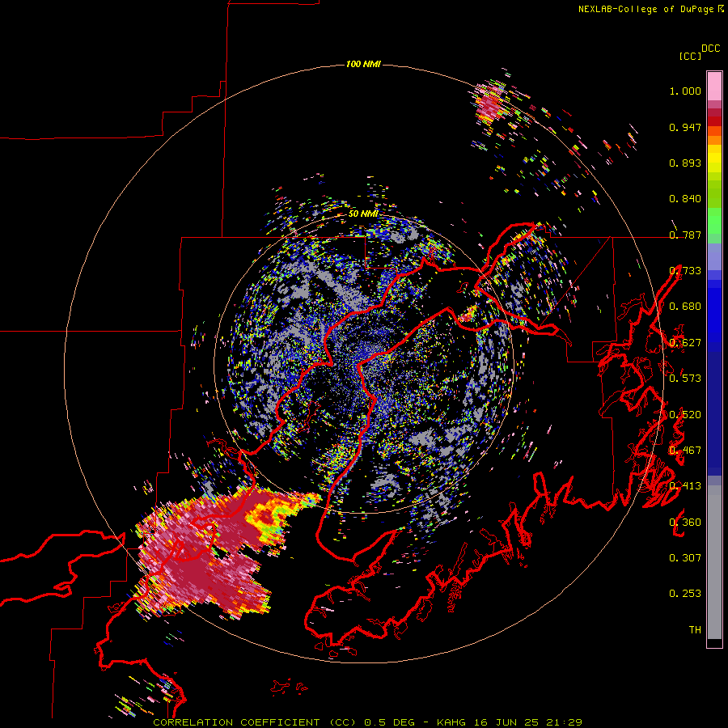The height and width of the screenshot is (728, 728).
Task: Click the 0.893 value on the scale
Action: 685,163
